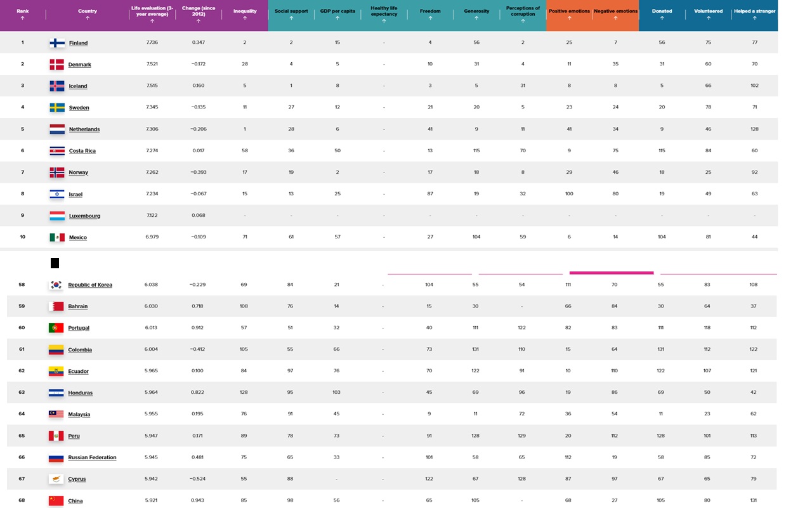This screenshot has width=812, height=508.
Task: Open the Russian Federation country link
Action: (x=92, y=457)
